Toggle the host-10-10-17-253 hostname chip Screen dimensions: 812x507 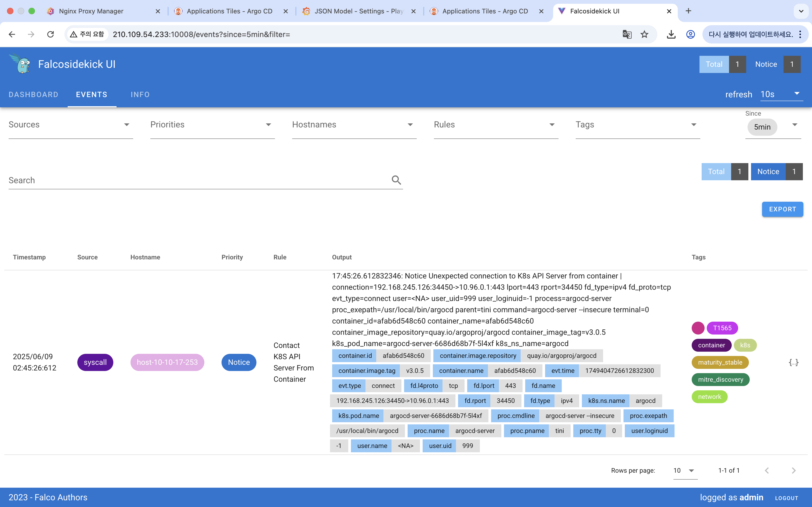(x=167, y=362)
